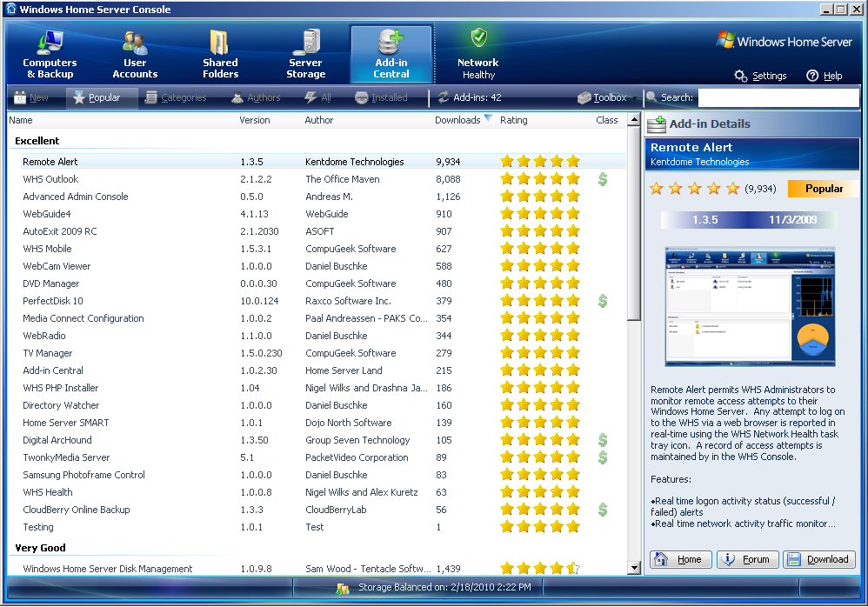Viewport: 868px width, 607px height.
Task: Open the User Accounts tab
Action: 135,54
